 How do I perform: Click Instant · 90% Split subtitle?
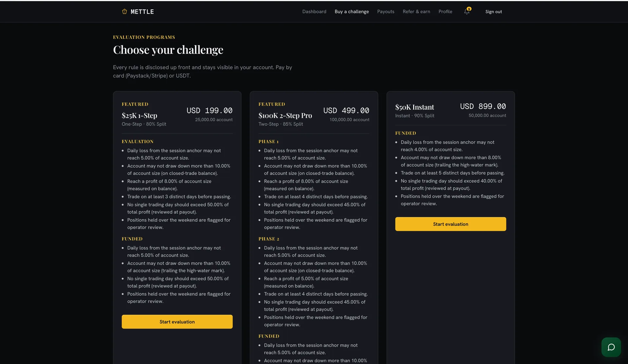[x=415, y=115]
